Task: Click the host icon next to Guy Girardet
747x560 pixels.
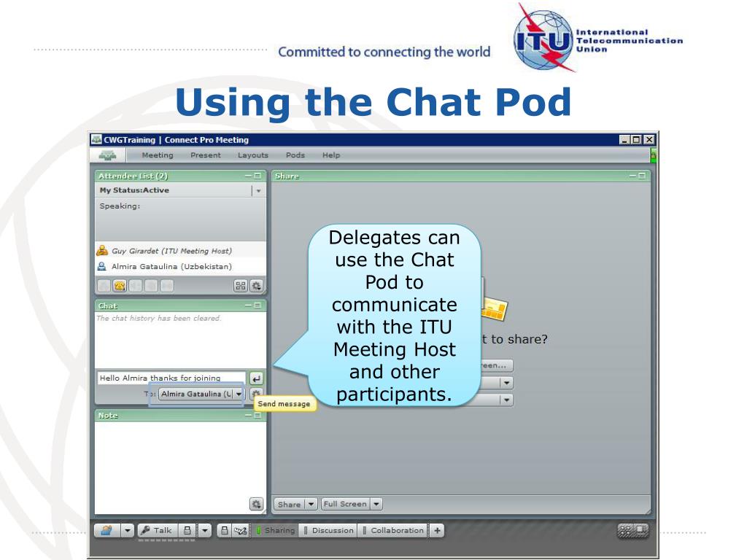Action: [x=102, y=251]
